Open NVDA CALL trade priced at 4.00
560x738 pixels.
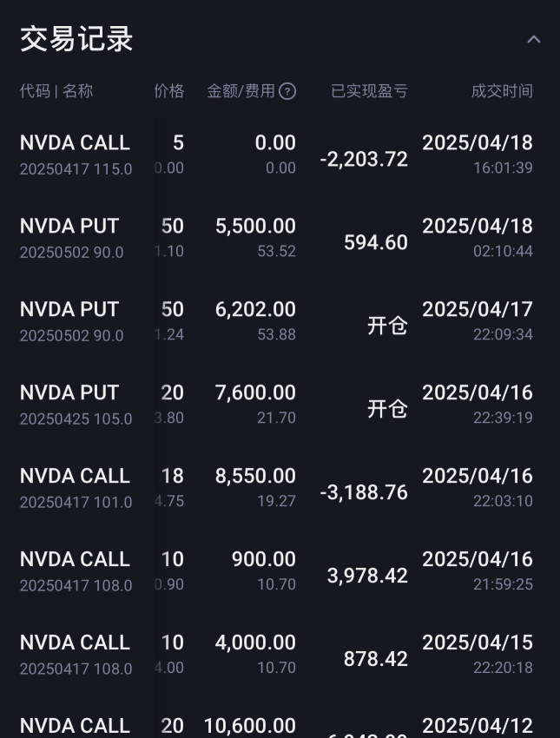point(280,655)
